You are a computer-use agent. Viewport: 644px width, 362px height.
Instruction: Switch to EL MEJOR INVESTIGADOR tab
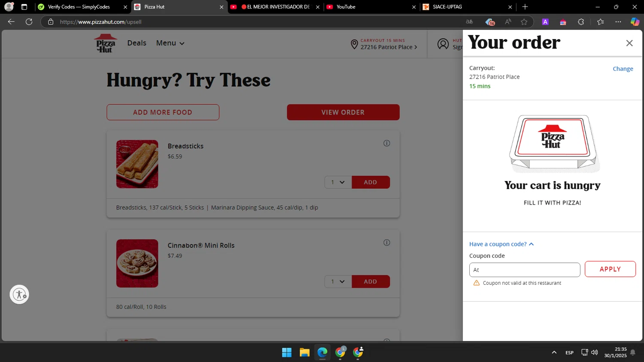point(276,7)
